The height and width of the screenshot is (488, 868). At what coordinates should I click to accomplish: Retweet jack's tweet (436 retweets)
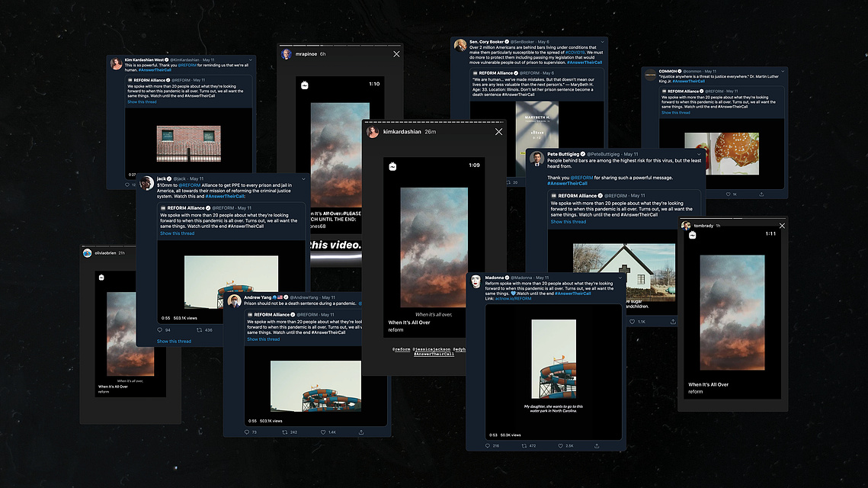click(200, 329)
